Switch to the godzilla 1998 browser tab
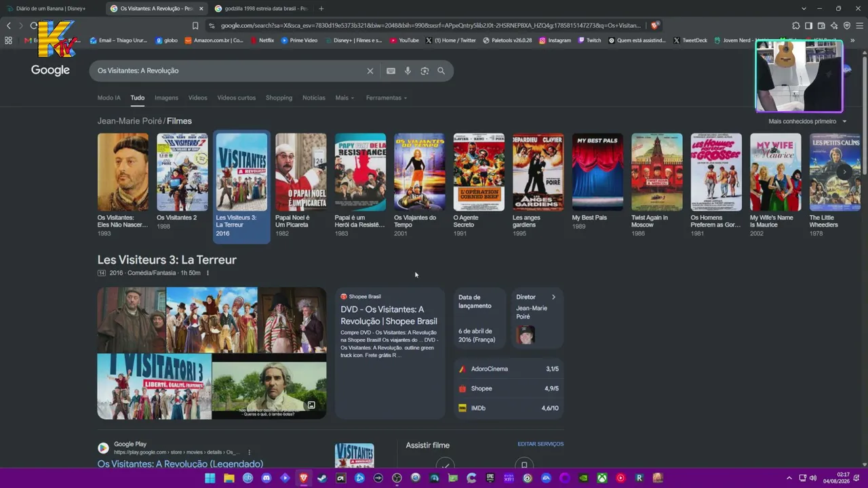This screenshot has height=488, width=868. (x=260, y=9)
